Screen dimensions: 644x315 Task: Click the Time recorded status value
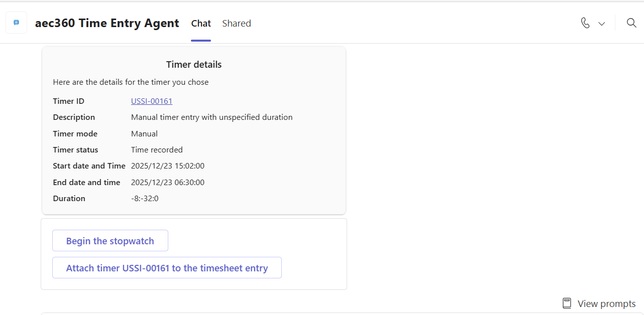click(x=157, y=150)
